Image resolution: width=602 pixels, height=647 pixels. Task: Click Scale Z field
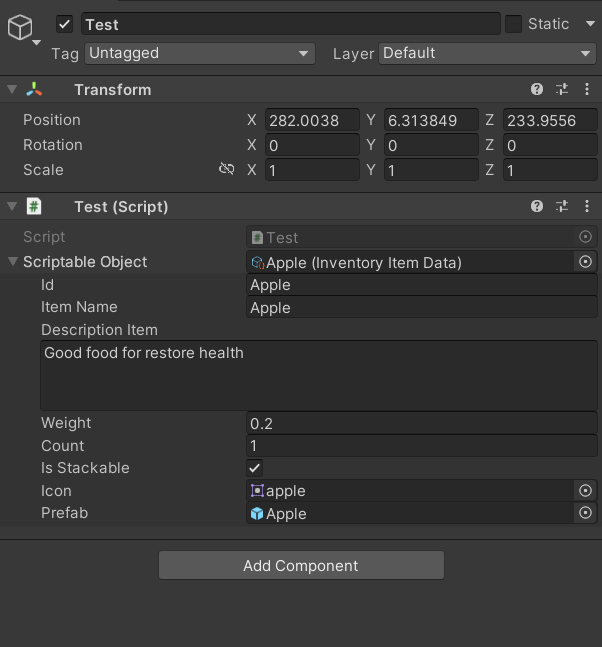click(x=550, y=170)
